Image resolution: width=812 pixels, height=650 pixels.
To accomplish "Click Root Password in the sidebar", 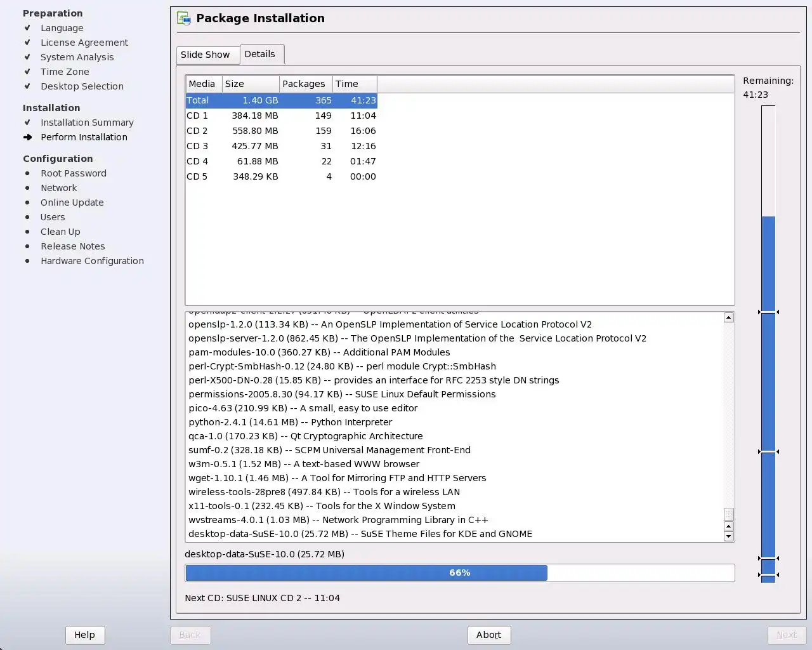I will (74, 173).
